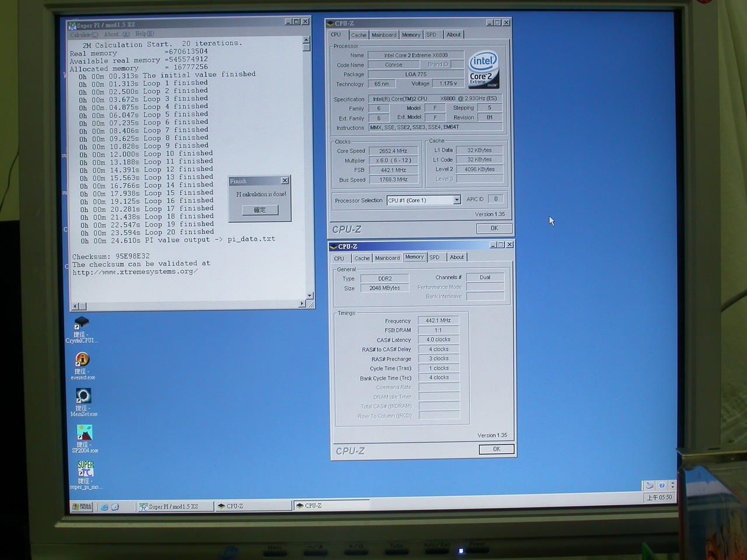747x560 pixels.
Task: Click Super PI horizontal scrollbar right arrow
Action: pyautogui.click(x=302, y=304)
